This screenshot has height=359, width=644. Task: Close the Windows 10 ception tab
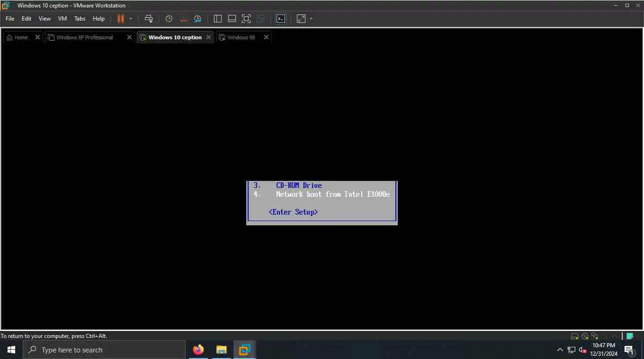209,37
